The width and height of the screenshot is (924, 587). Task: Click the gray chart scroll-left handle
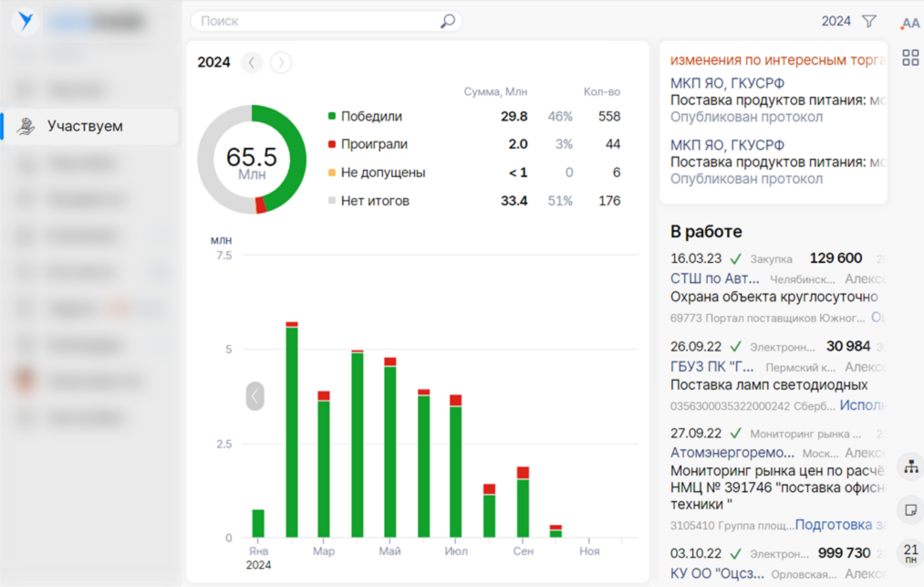tap(254, 395)
